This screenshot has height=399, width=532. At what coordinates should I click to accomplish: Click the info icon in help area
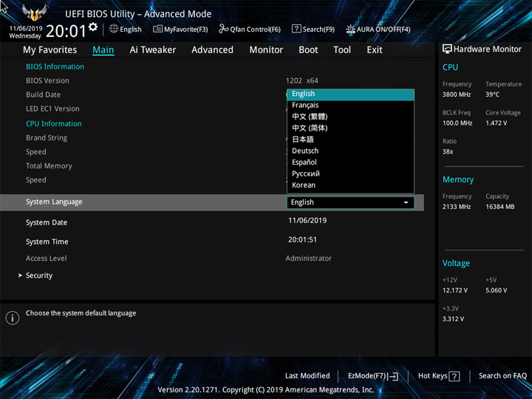coord(13,318)
